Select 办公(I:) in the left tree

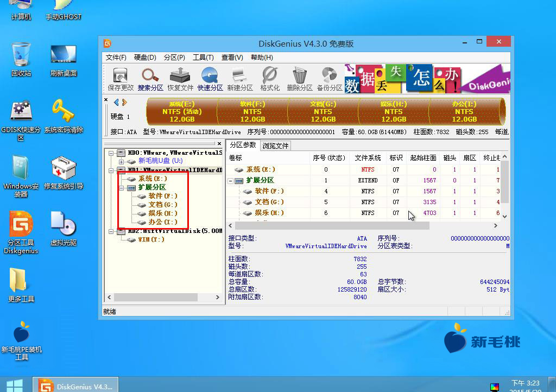(163, 222)
